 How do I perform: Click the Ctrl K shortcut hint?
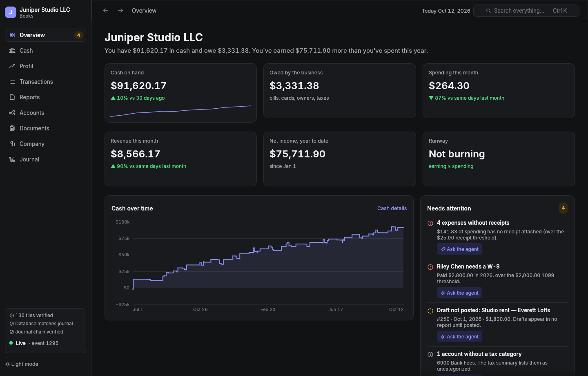(x=560, y=11)
